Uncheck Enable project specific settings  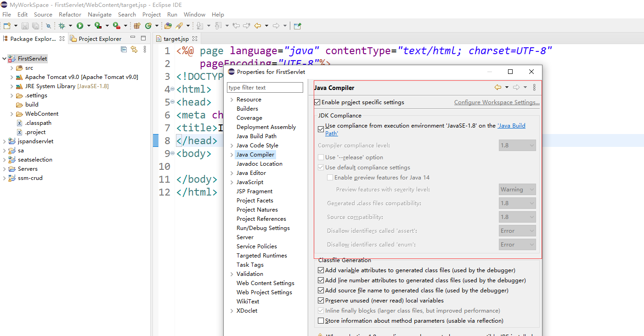317,102
